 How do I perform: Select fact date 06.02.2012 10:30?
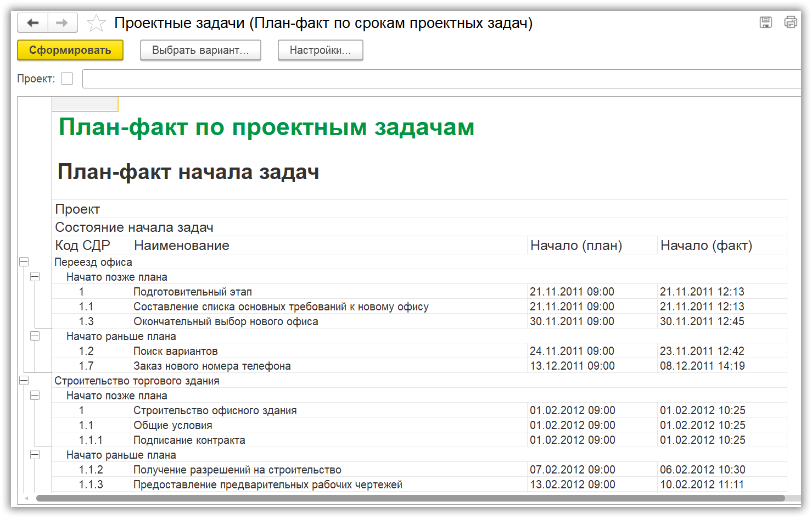(722, 470)
